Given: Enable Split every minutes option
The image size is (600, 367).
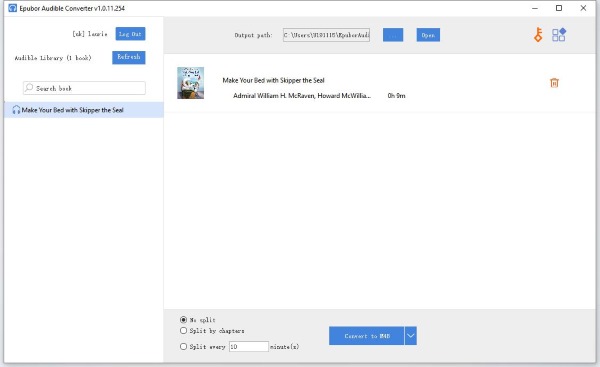Looking at the screenshot, I should (183, 346).
